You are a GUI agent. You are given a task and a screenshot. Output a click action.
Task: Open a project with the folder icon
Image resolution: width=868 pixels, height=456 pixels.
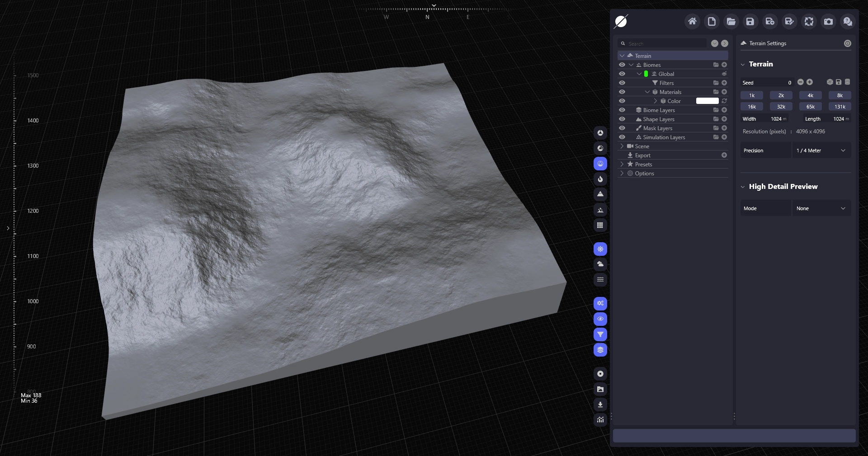[731, 21]
